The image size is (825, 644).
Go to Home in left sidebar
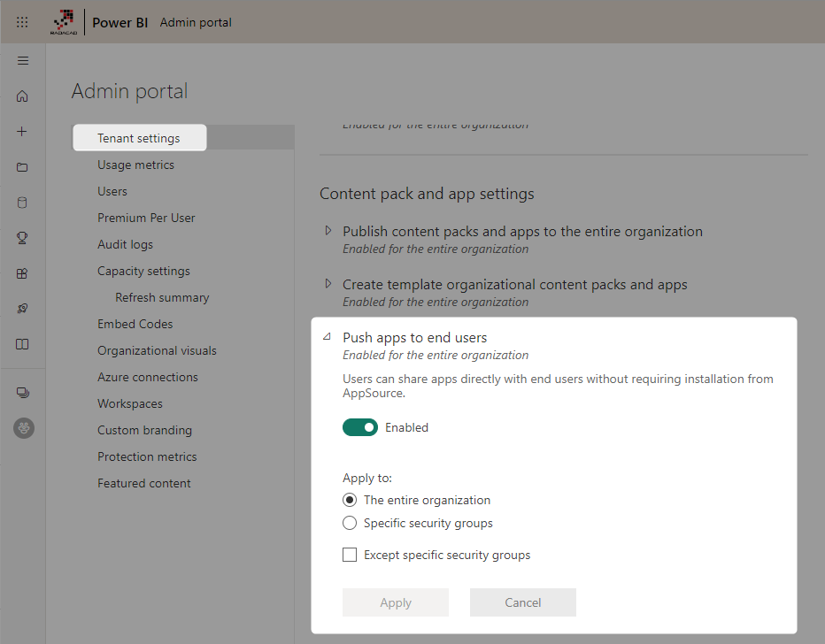[x=23, y=96]
